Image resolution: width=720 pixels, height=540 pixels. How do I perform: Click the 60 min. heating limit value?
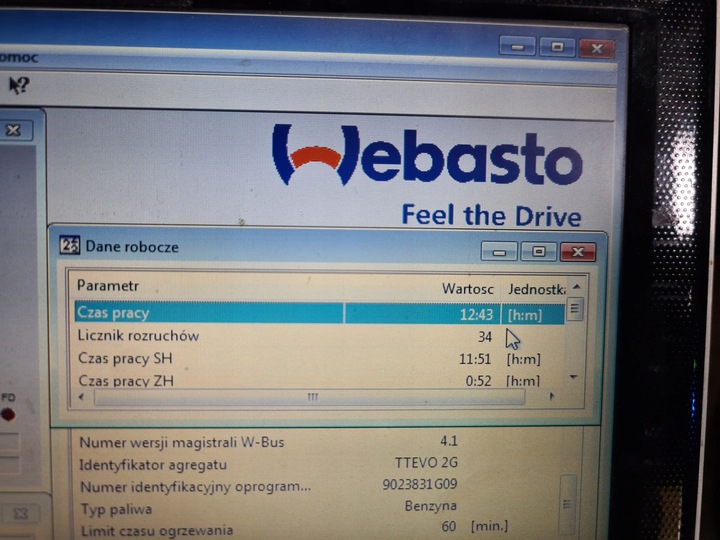[449, 526]
